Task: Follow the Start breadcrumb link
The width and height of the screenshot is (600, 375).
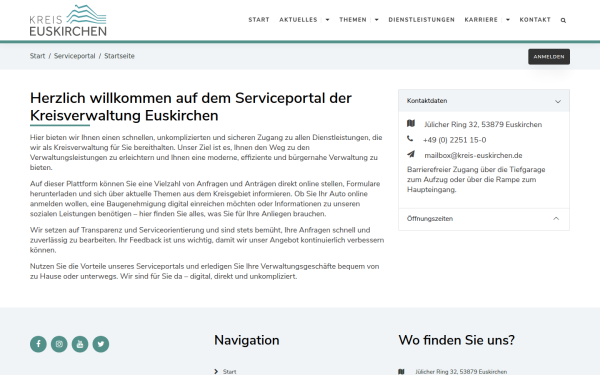Action: point(38,56)
